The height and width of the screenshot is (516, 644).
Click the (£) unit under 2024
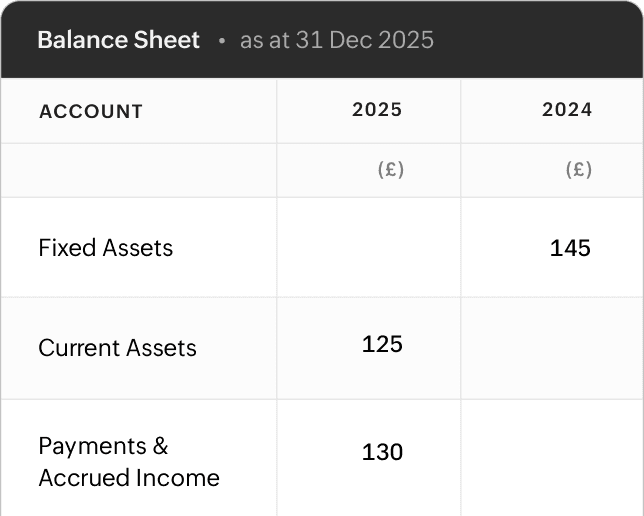(x=578, y=170)
